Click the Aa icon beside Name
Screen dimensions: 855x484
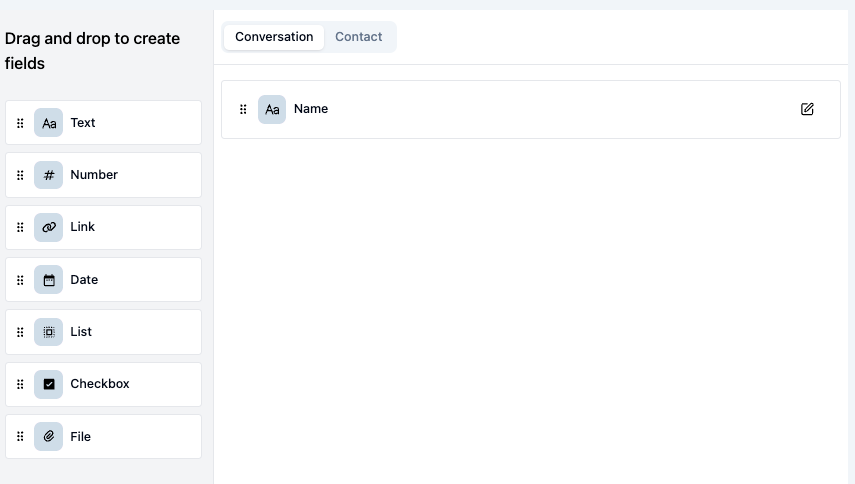click(272, 110)
